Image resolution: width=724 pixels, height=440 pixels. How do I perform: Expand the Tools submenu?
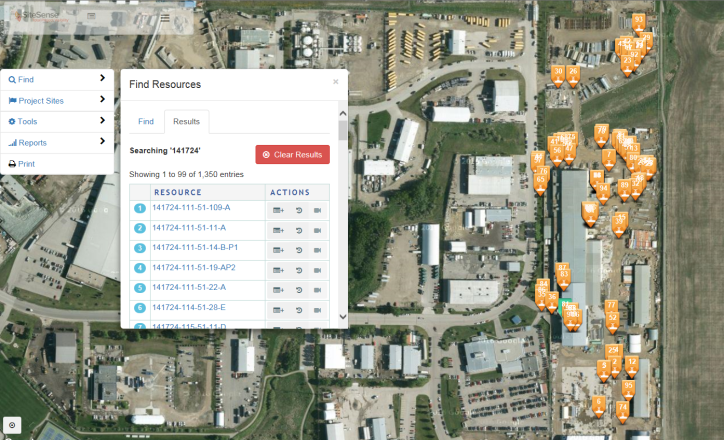click(56, 121)
